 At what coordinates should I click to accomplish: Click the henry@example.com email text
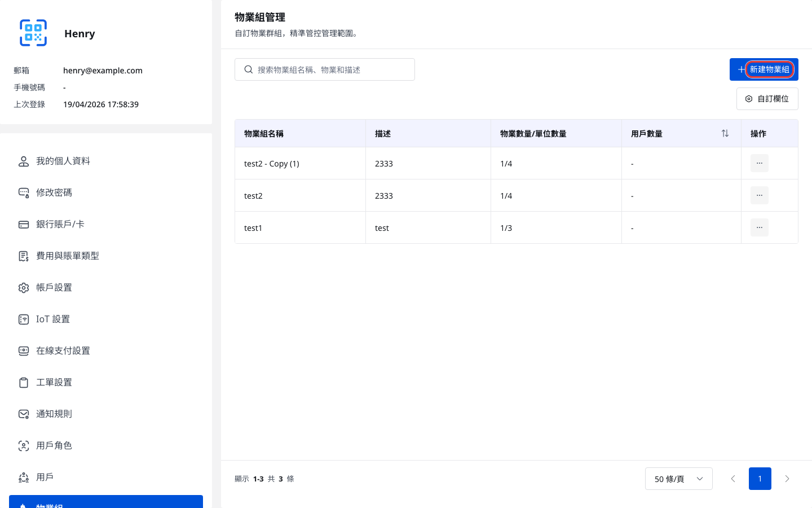click(x=103, y=71)
